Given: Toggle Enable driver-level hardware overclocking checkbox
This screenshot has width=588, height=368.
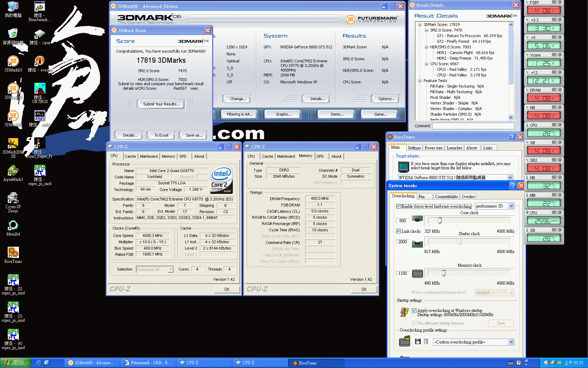Looking at the screenshot, I should pyautogui.click(x=398, y=206).
